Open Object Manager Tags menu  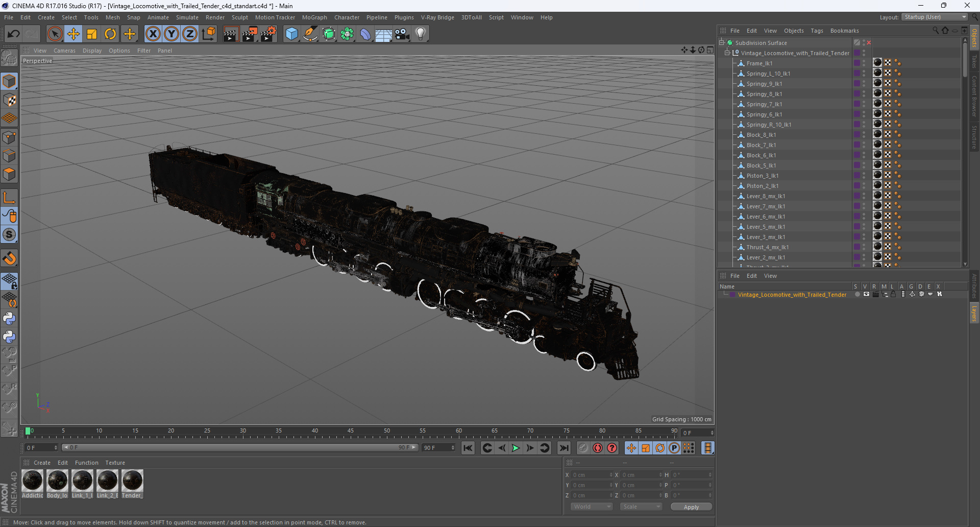[x=817, y=31]
